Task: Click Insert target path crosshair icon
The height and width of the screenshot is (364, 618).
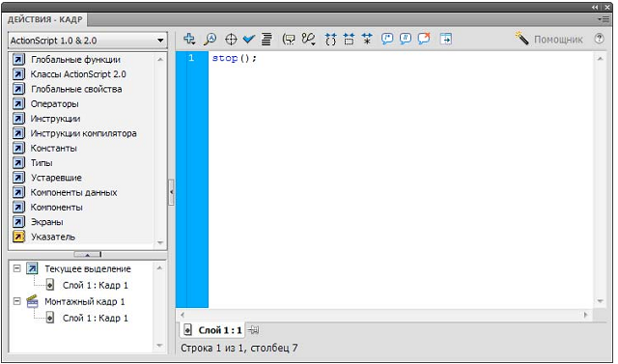Action: click(x=231, y=40)
